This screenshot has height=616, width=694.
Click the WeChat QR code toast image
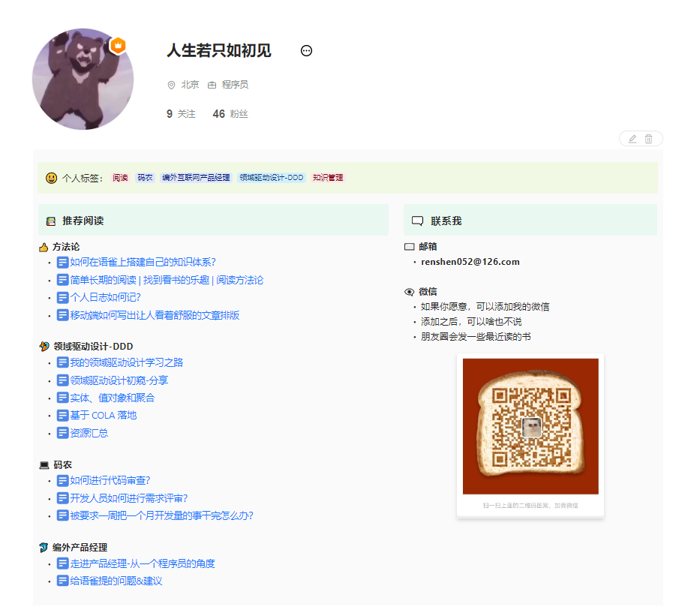[530, 426]
